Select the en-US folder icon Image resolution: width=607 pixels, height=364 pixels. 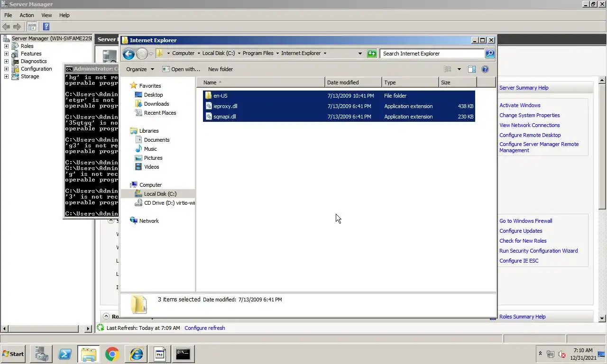[x=208, y=96]
